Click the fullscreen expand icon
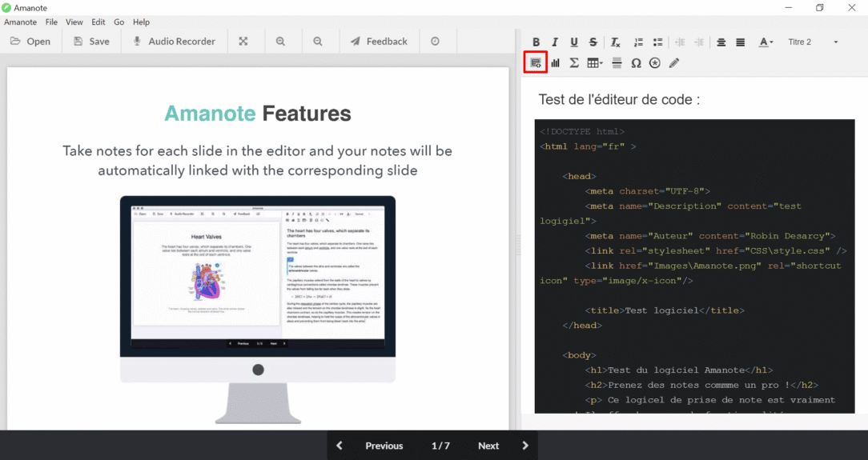Image resolution: width=868 pixels, height=460 pixels. click(243, 42)
